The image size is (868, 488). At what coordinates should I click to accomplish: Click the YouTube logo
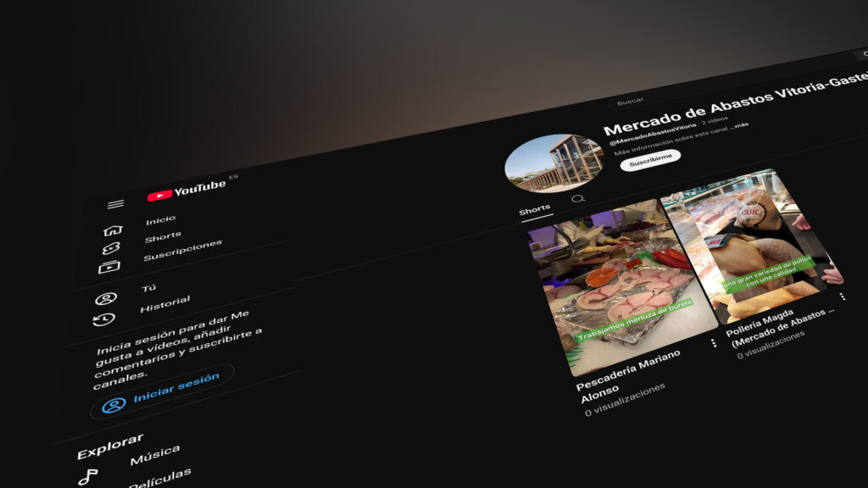pos(188,190)
